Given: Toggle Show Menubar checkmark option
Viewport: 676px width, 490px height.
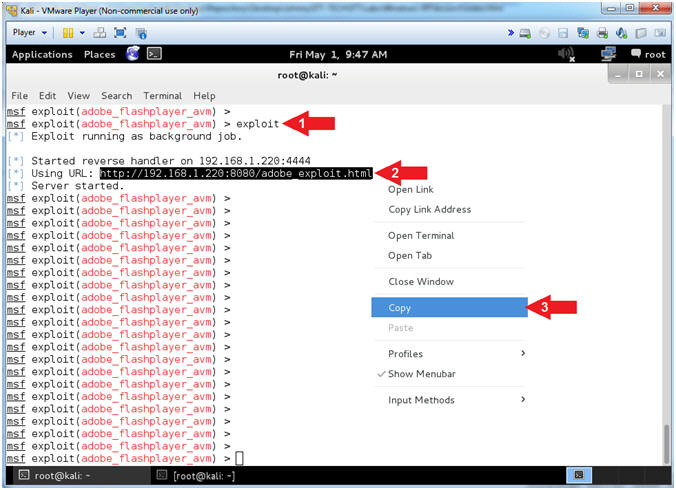Looking at the screenshot, I should point(449,374).
